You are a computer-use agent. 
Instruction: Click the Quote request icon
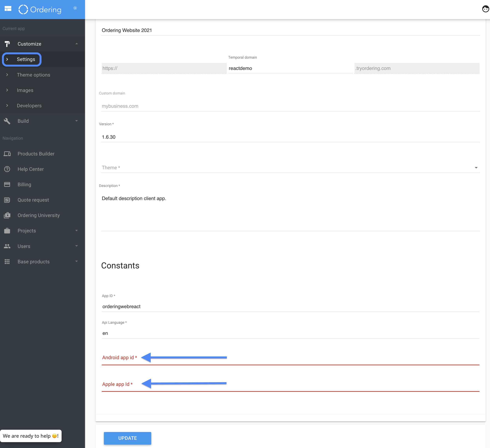[7, 200]
